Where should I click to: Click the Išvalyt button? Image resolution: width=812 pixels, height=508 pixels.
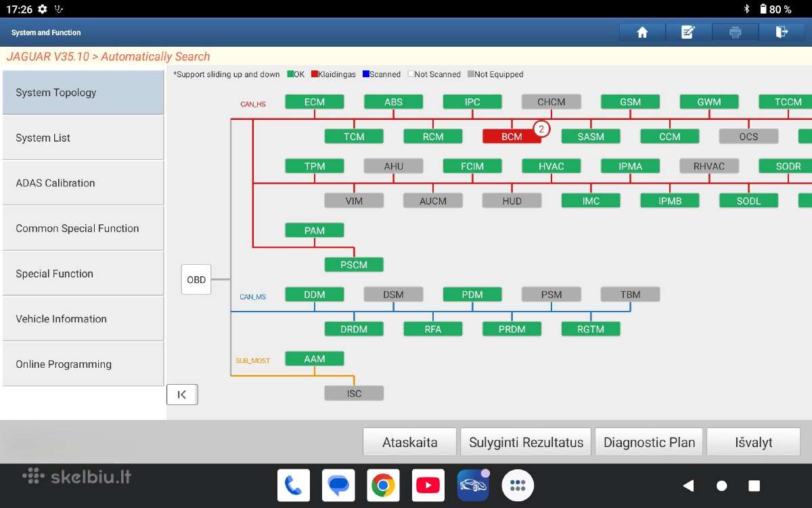[753, 442]
